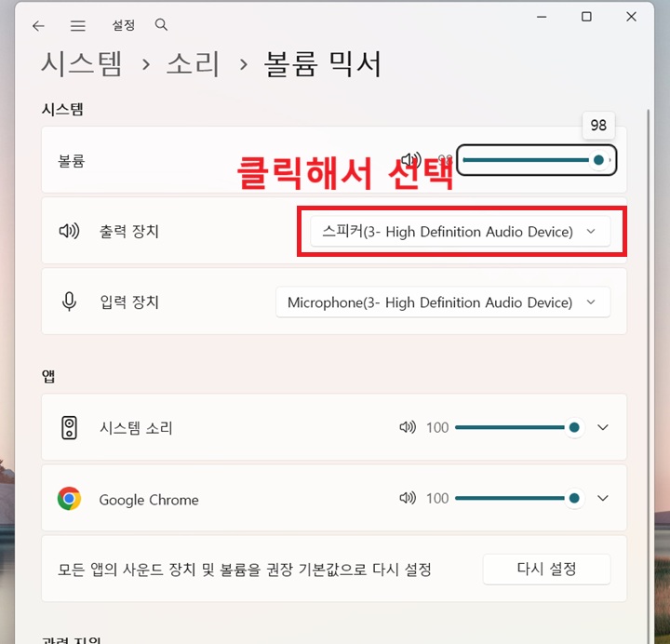Click the Google Chrome app name
Viewport: 670px width, 644px height.
pos(149,500)
